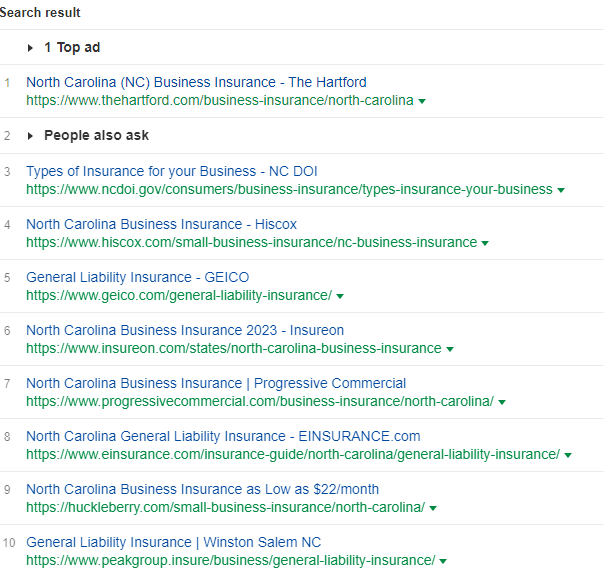The image size is (604, 574).
Task: Open the EINSURANCE.com General Liability result title
Action: [x=223, y=436]
